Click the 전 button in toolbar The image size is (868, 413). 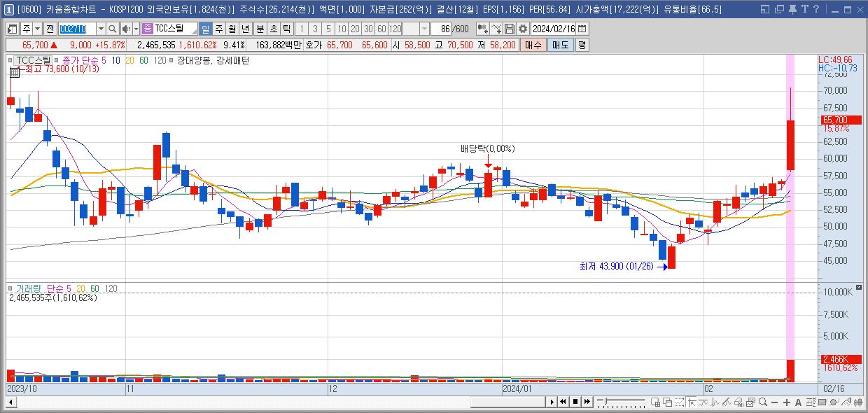click(x=50, y=29)
